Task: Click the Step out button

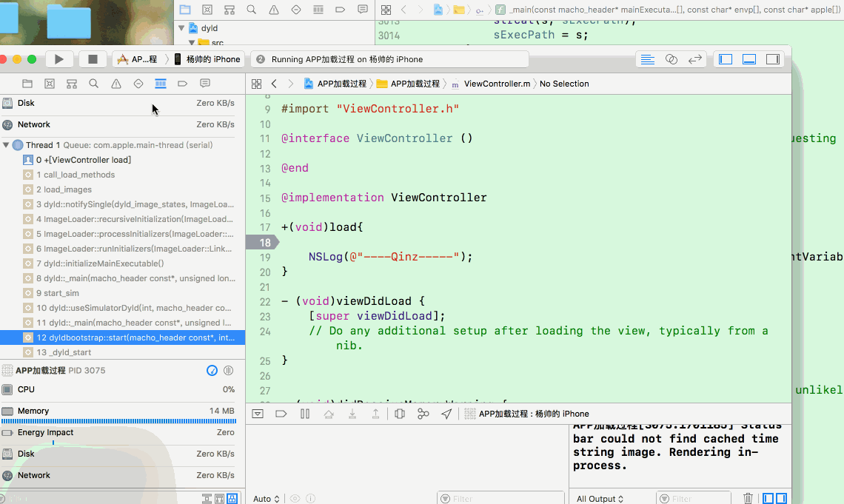Action: click(x=375, y=414)
